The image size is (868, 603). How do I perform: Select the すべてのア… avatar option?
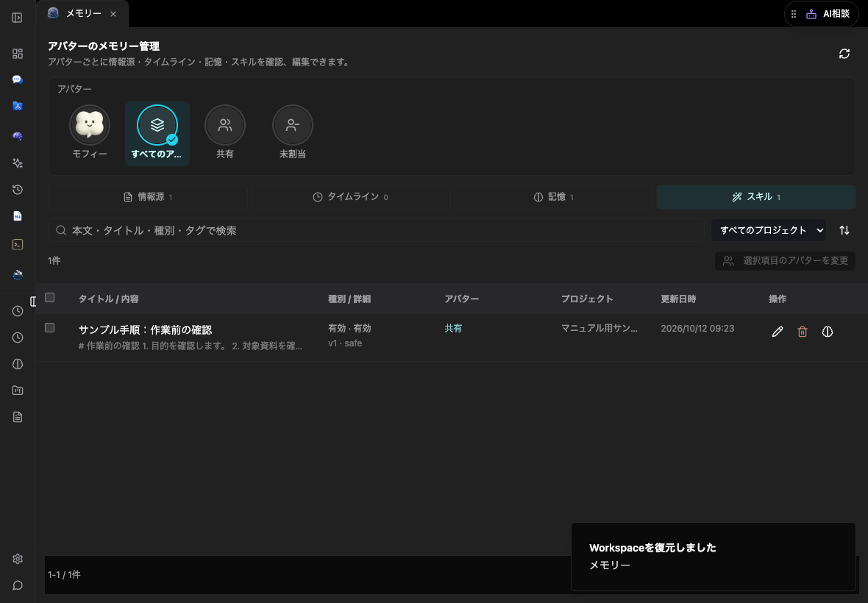coord(157,133)
